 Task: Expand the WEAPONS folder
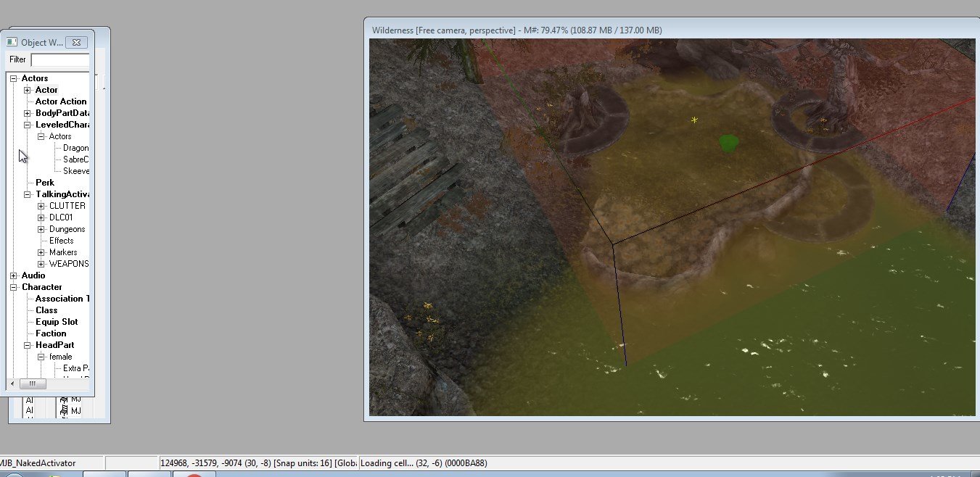click(41, 264)
